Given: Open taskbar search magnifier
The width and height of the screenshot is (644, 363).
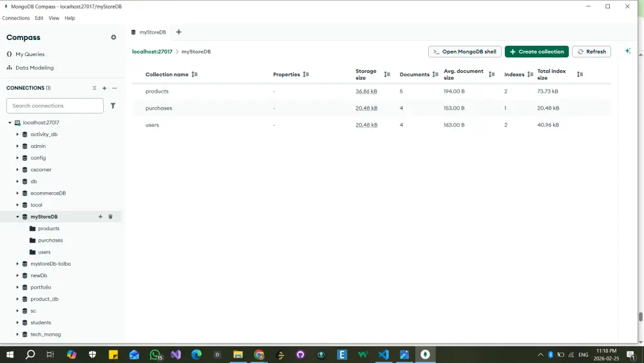Looking at the screenshot, I should [x=30, y=355].
